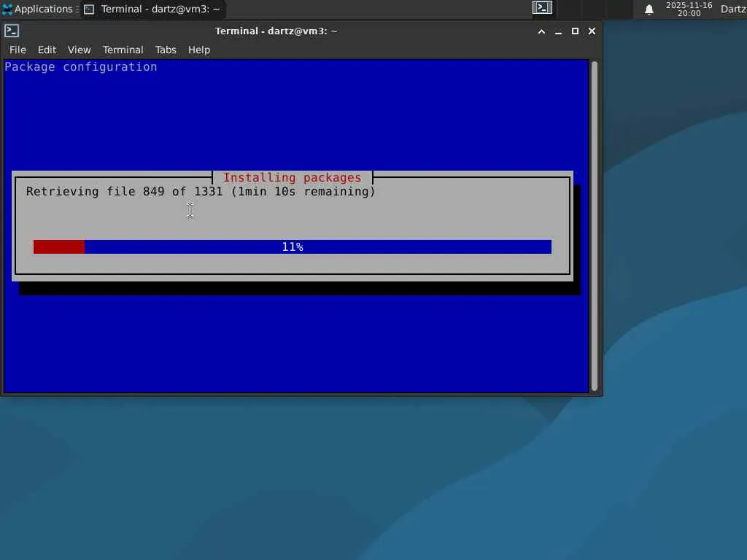Open the Applications menu
Viewport: 747px width, 560px height.
(39, 9)
